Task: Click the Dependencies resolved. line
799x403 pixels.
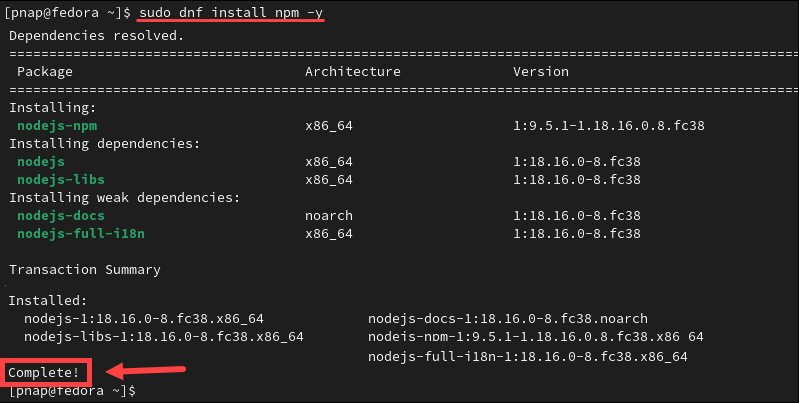Action: (x=96, y=36)
